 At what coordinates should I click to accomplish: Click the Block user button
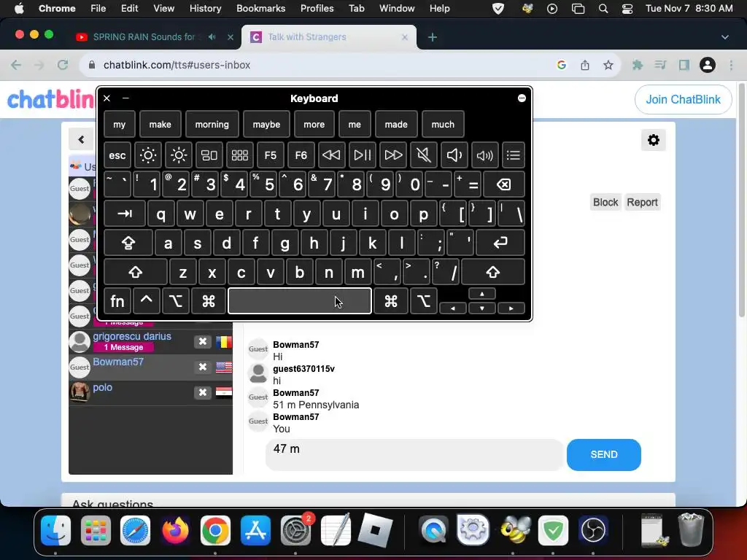point(605,203)
